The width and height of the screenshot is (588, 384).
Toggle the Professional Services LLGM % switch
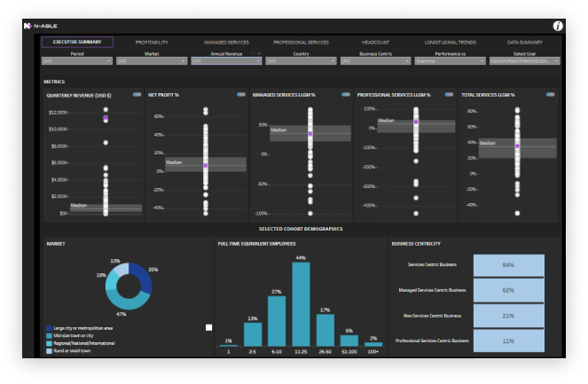tap(449, 95)
